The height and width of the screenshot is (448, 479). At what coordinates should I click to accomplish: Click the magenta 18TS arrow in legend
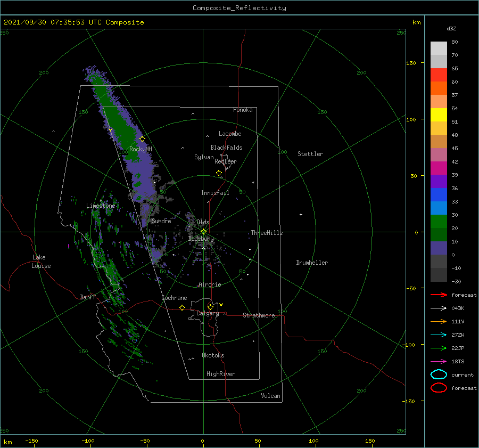click(439, 362)
